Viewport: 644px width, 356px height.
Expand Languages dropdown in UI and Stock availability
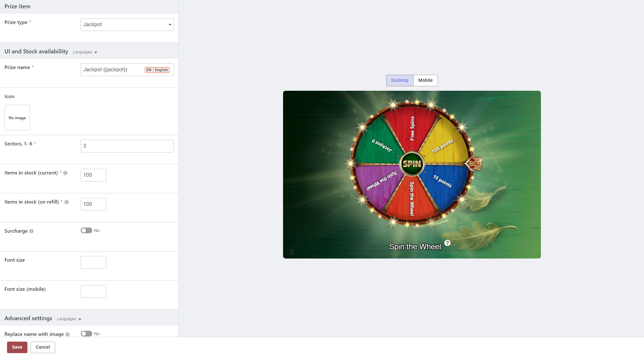85,52
